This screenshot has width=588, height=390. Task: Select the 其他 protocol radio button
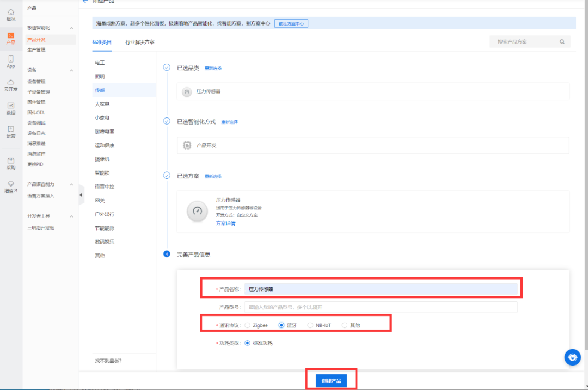(344, 325)
